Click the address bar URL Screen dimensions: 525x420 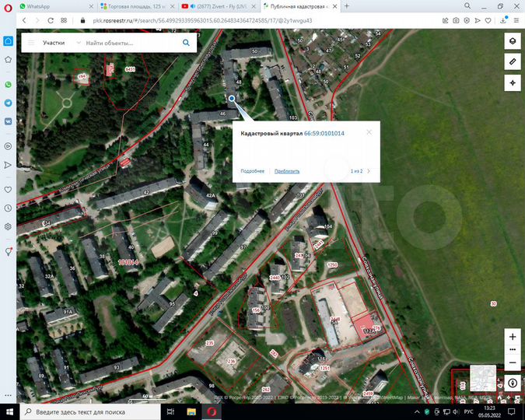202,20
